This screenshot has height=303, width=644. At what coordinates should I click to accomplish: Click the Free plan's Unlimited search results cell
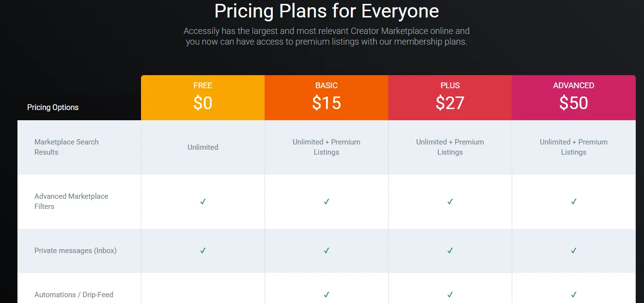pyautogui.click(x=203, y=147)
